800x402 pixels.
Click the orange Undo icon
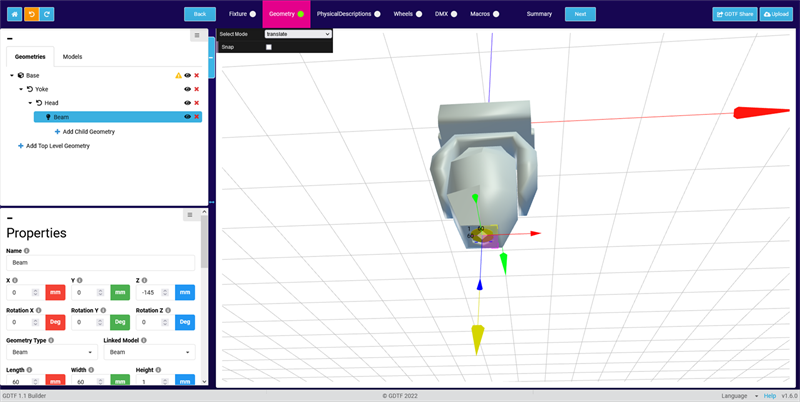[x=32, y=14]
